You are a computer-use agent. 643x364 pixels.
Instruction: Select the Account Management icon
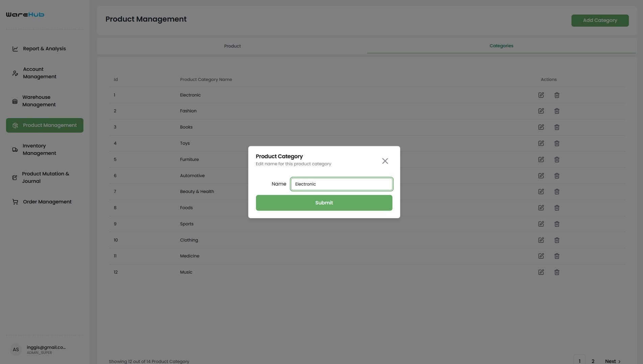click(x=15, y=73)
